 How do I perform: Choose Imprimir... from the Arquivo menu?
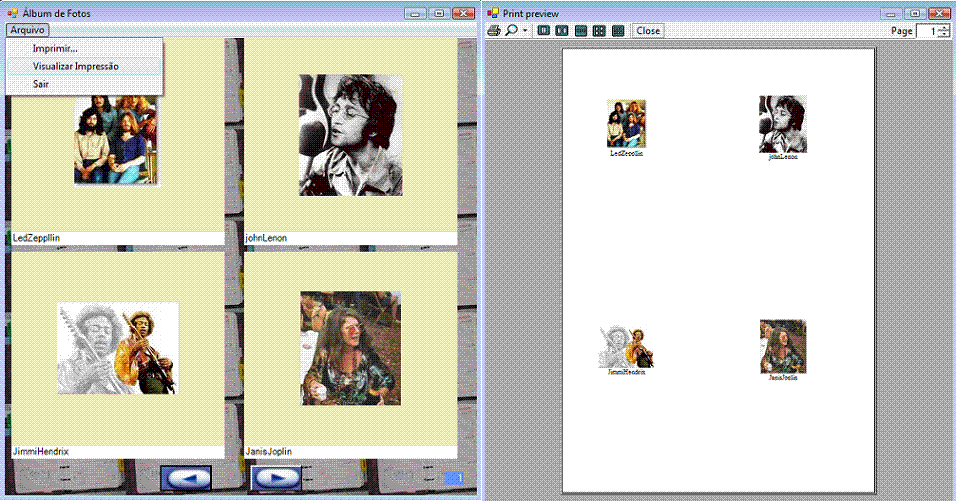[x=84, y=48]
